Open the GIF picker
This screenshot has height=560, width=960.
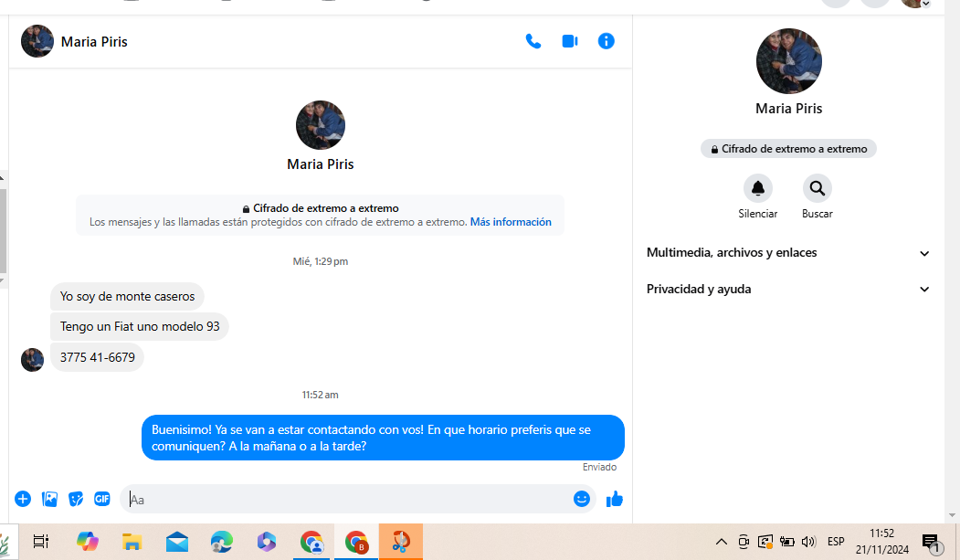point(102,499)
